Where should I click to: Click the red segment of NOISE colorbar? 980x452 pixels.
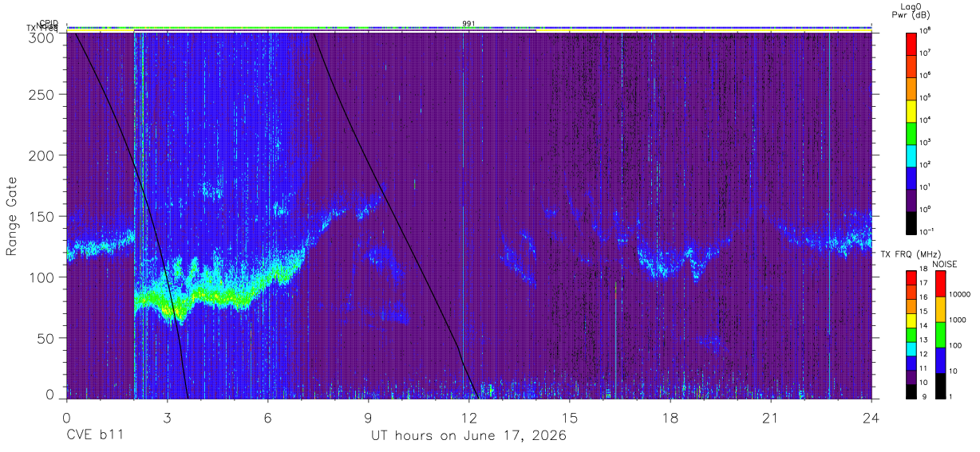click(939, 284)
